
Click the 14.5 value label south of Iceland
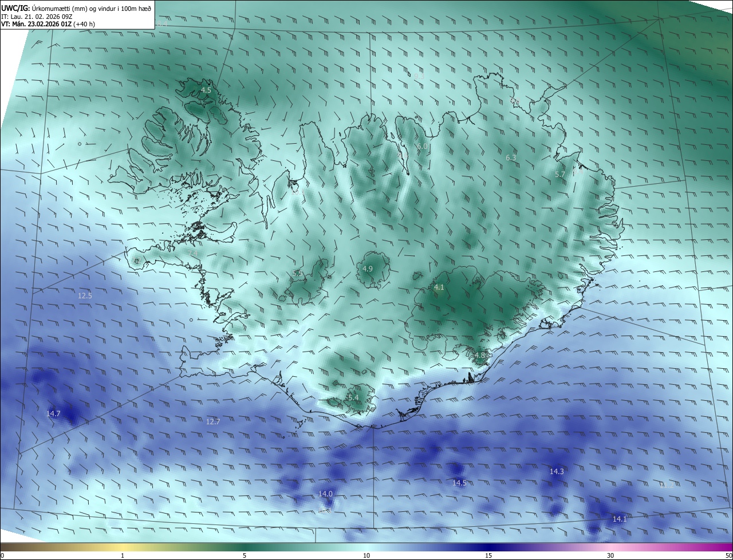pos(459,483)
